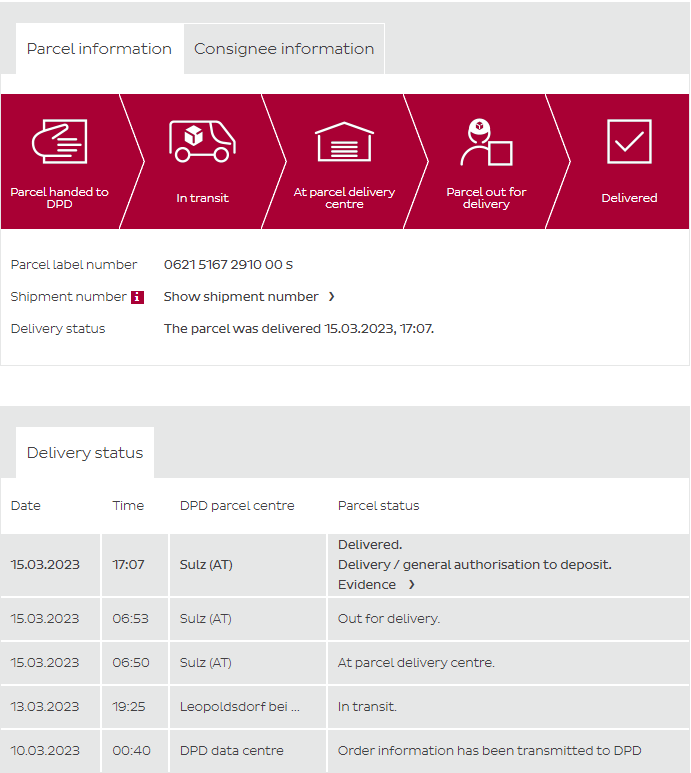Click the Delivered checkmark icon

(x=629, y=142)
